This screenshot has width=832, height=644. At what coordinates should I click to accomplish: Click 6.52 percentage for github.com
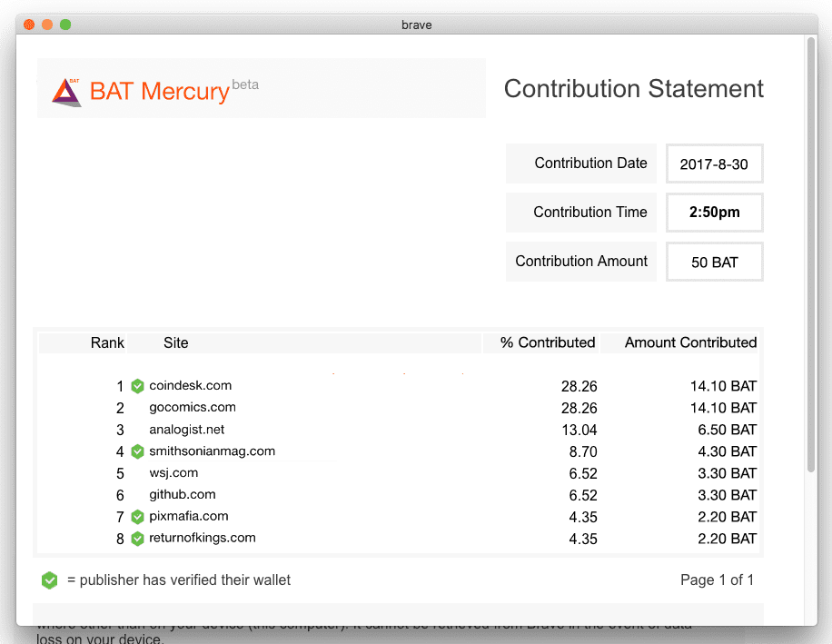click(583, 495)
